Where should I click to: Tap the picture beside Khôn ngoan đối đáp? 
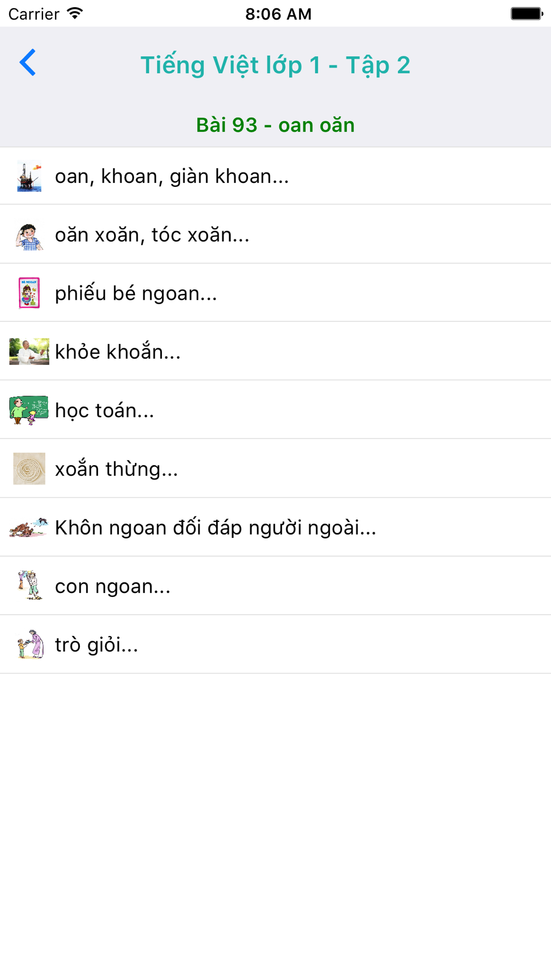29,527
